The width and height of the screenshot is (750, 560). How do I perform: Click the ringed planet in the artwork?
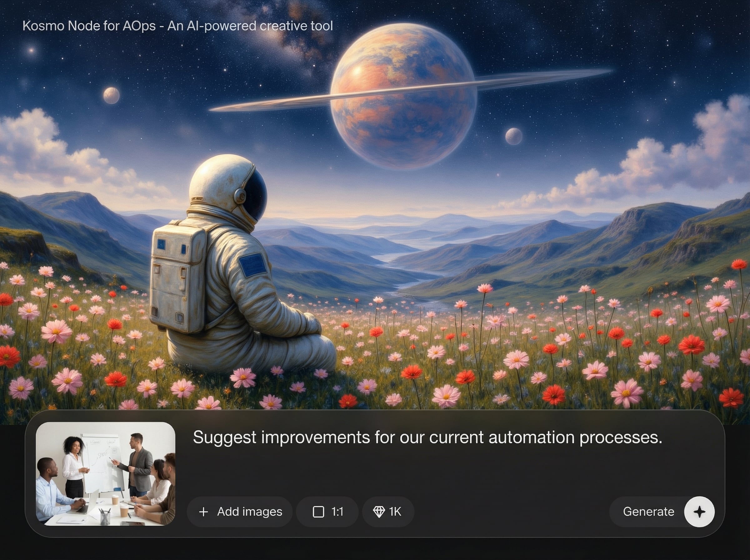point(404,96)
